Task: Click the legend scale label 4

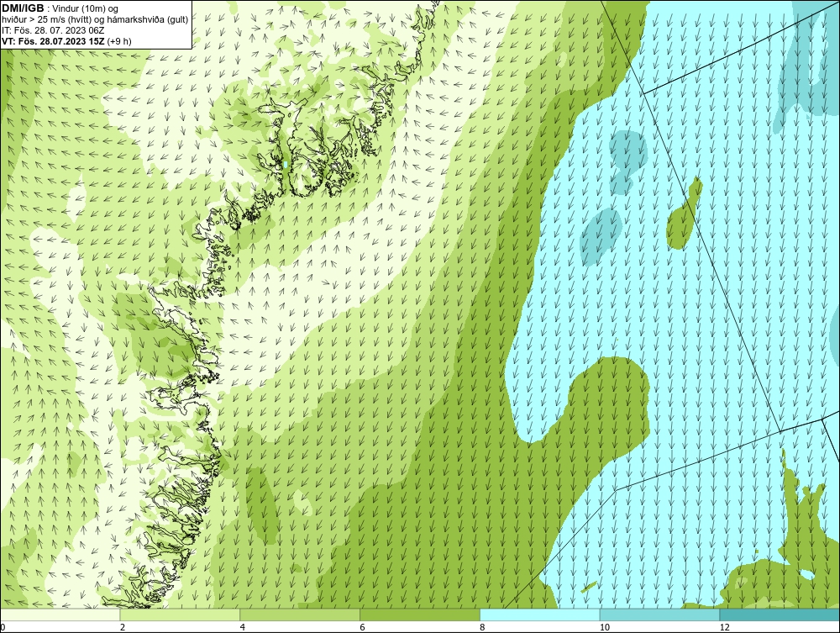Action: pos(243,627)
